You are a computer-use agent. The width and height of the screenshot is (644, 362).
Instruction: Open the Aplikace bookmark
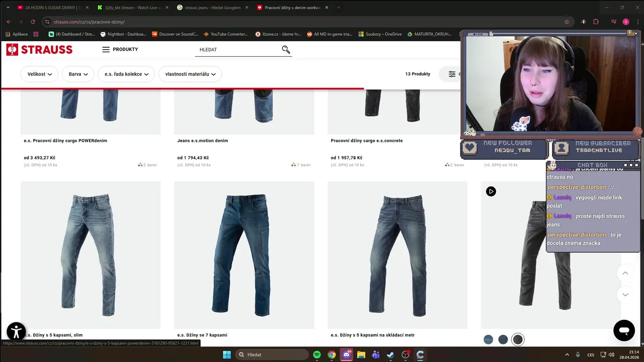[x=17, y=34]
